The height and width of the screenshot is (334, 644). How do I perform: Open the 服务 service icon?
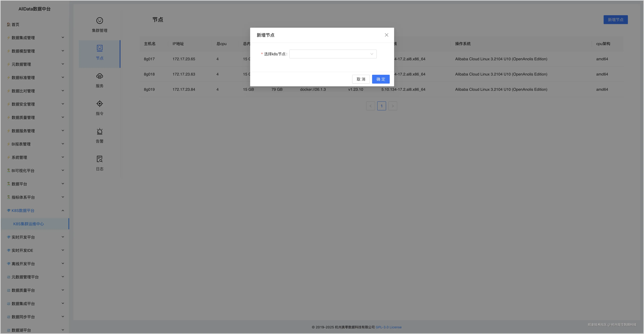click(100, 76)
